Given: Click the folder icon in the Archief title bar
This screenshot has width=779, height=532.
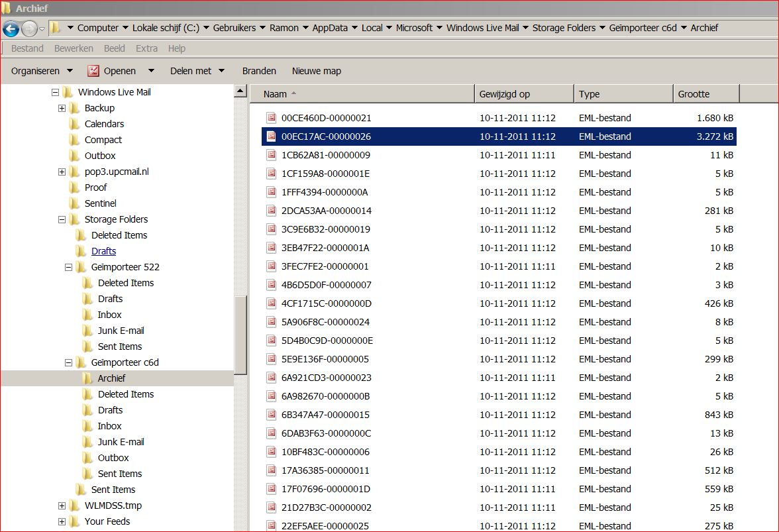Looking at the screenshot, I should pos(7,8).
